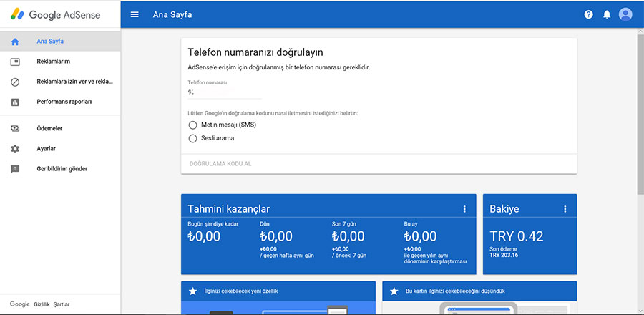Open Geribildirim gönder in the sidebar
The height and width of the screenshot is (315, 644).
60,169
